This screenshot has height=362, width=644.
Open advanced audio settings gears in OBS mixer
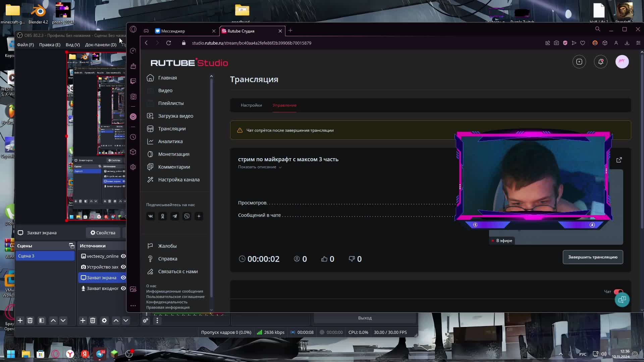tap(146, 321)
